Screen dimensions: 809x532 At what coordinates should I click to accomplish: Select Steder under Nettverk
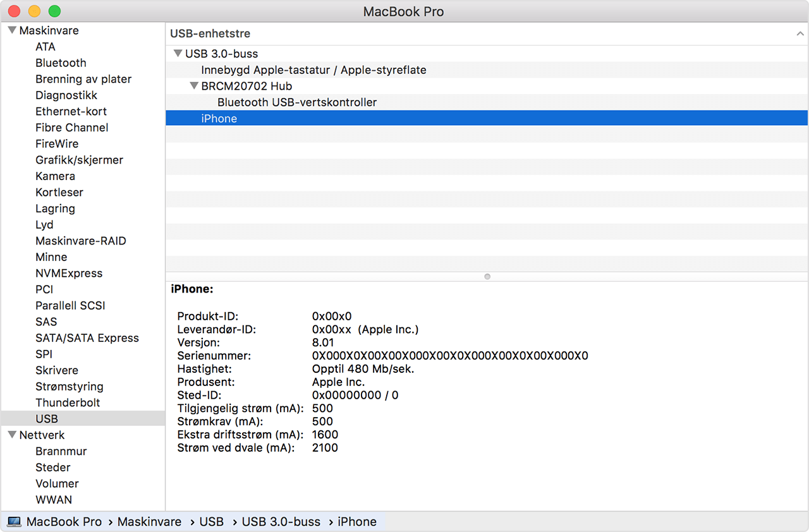click(x=53, y=468)
